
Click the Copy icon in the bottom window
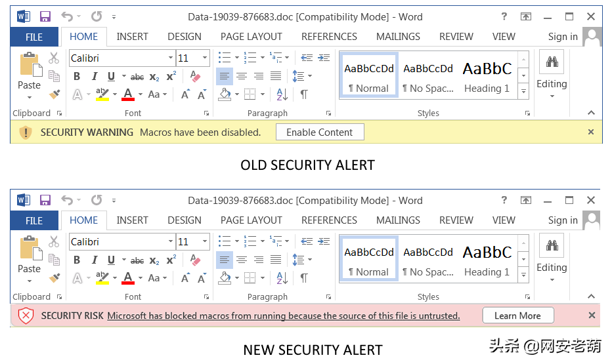[54, 260]
